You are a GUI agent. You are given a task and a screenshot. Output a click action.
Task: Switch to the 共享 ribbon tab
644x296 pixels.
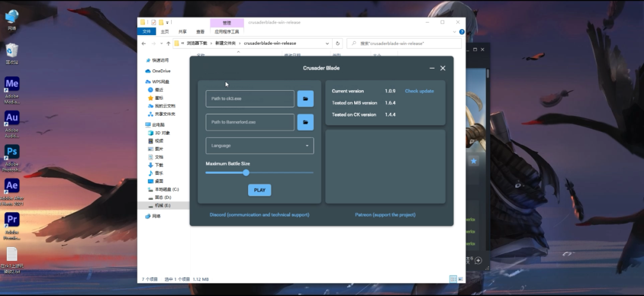coord(182,32)
